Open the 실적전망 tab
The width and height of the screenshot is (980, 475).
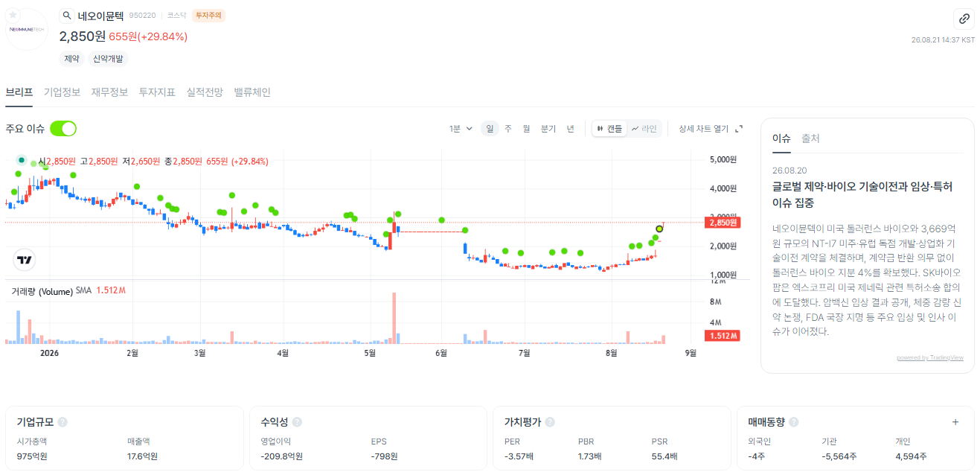pos(205,92)
